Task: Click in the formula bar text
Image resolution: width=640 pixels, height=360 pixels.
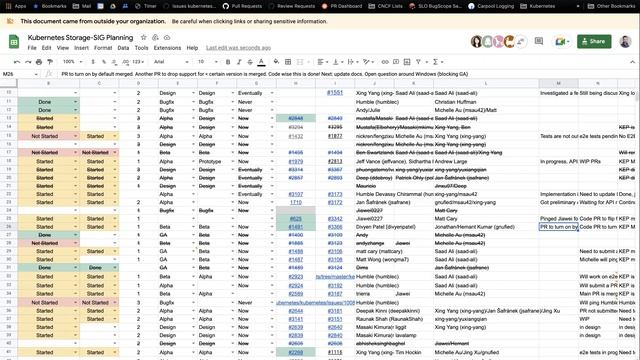Action: click(x=264, y=74)
